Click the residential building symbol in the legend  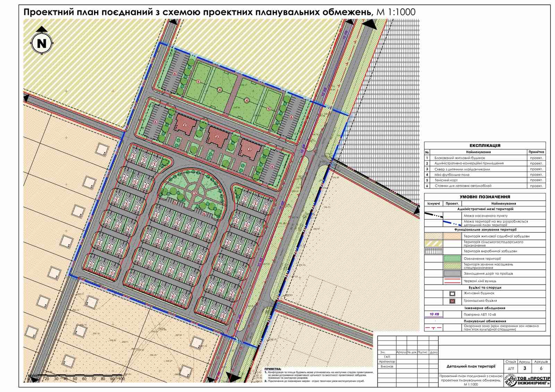click(x=452, y=294)
